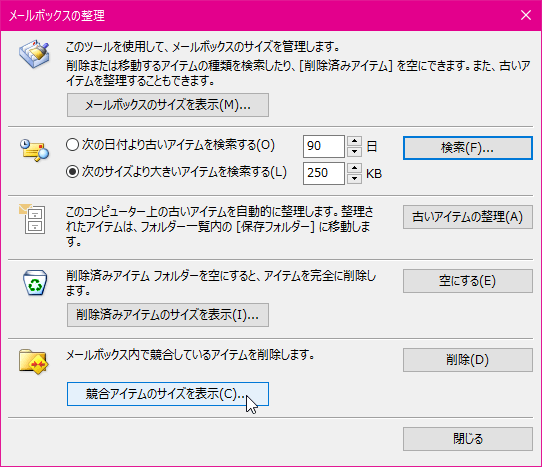Click the conflict folder icon
Image resolution: width=542 pixels, height=467 pixels.
pos(34,362)
